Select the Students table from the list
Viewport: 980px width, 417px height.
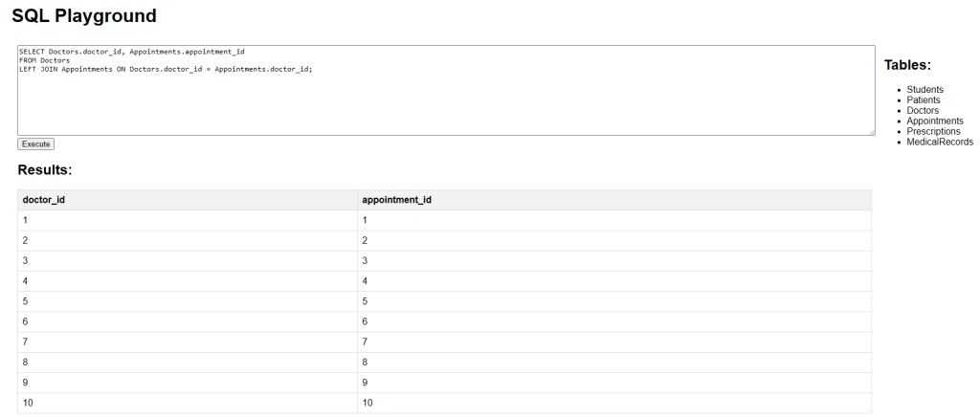(925, 90)
